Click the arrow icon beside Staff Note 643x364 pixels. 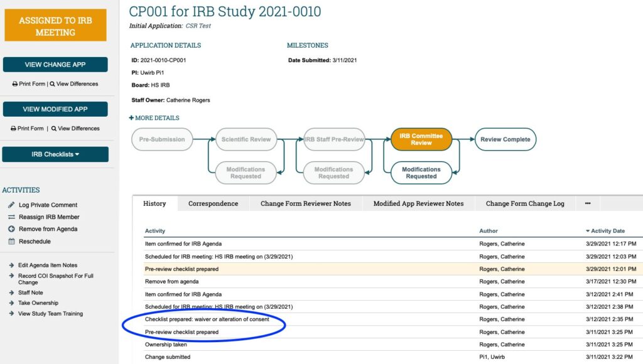point(11,292)
